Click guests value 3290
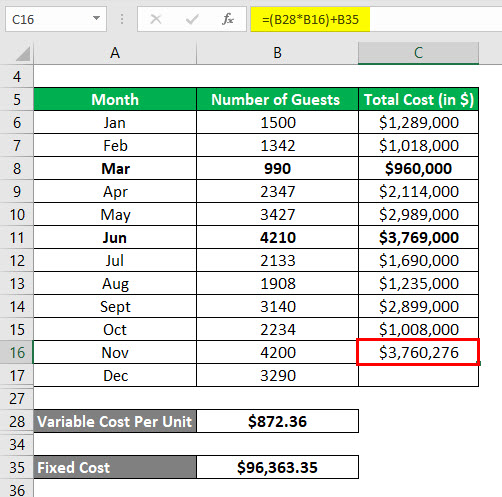502x497 pixels. pyautogui.click(x=277, y=375)
